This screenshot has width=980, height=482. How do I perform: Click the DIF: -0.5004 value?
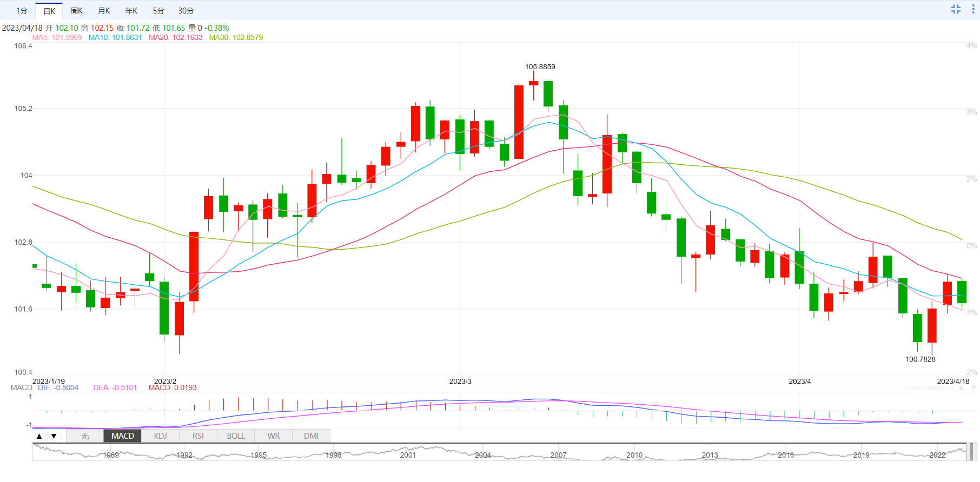(x=58, y=387)
